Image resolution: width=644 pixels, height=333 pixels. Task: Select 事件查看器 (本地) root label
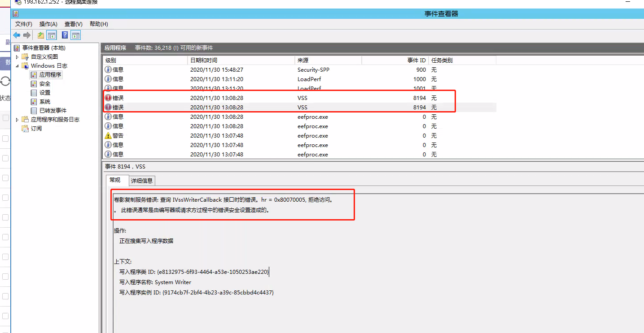click(44, 48)
